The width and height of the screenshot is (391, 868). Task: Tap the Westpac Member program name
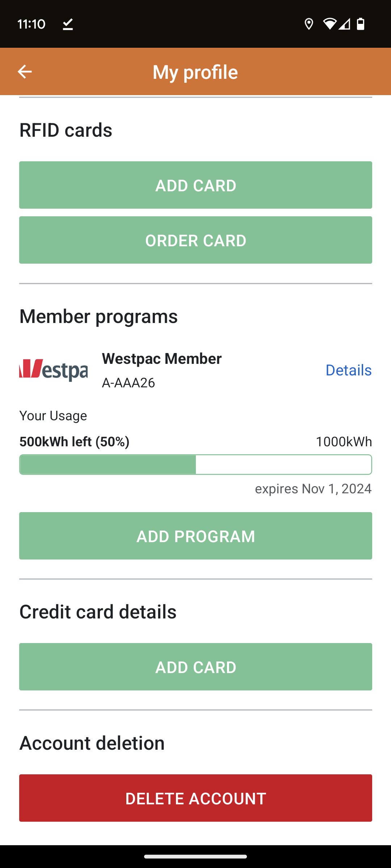162,359
